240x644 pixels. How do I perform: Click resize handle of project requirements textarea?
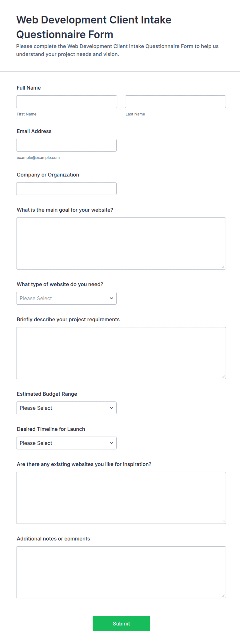[223, 377]
